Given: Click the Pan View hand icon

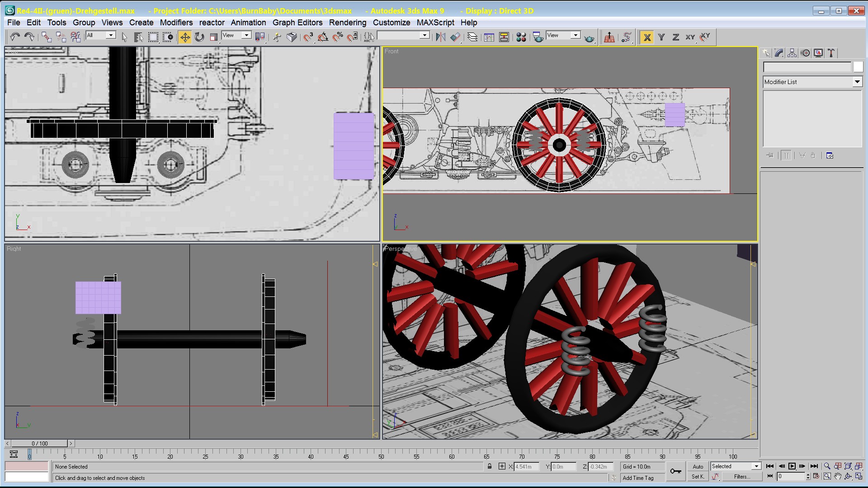Looking at the screenshot, I should click(838, 476).
